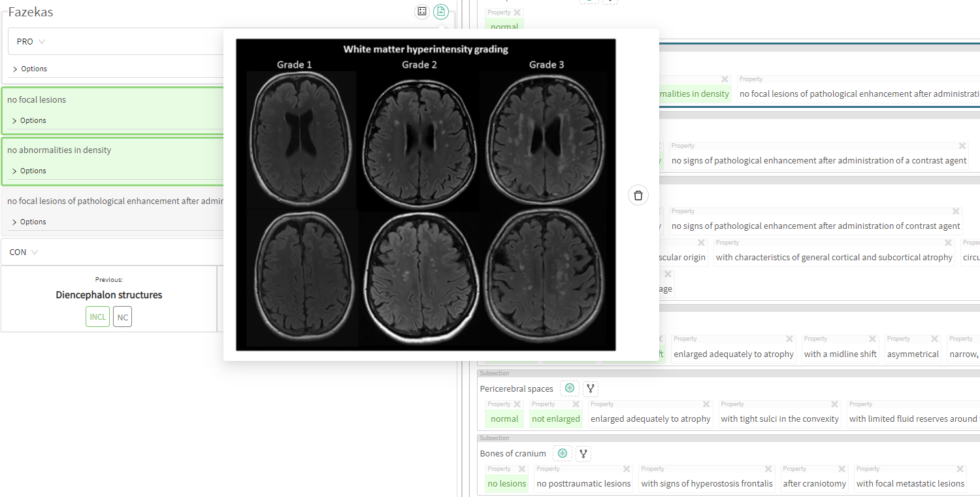This screenshot has height=497, width=980.
Task: Add a property to Bones of cranium
Action: 563,453
